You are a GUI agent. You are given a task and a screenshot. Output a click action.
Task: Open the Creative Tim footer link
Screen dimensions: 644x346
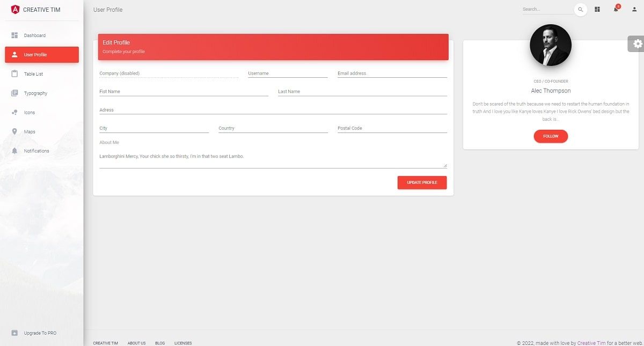pos(592,343)
